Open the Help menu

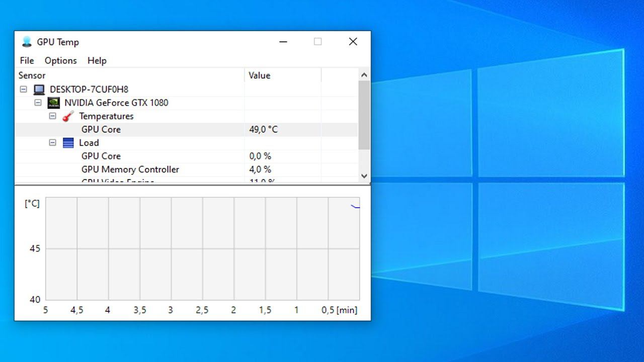pos(97,60)
